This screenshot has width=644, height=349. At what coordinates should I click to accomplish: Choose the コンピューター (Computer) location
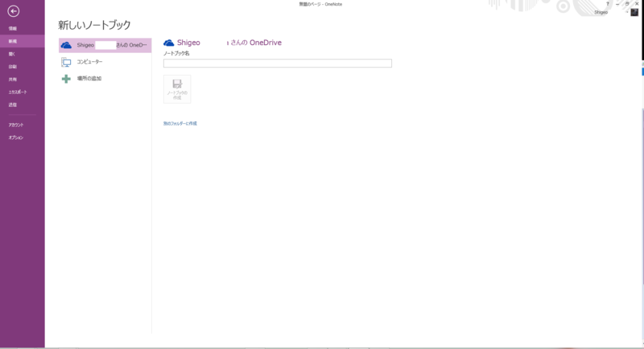(105, 62)
